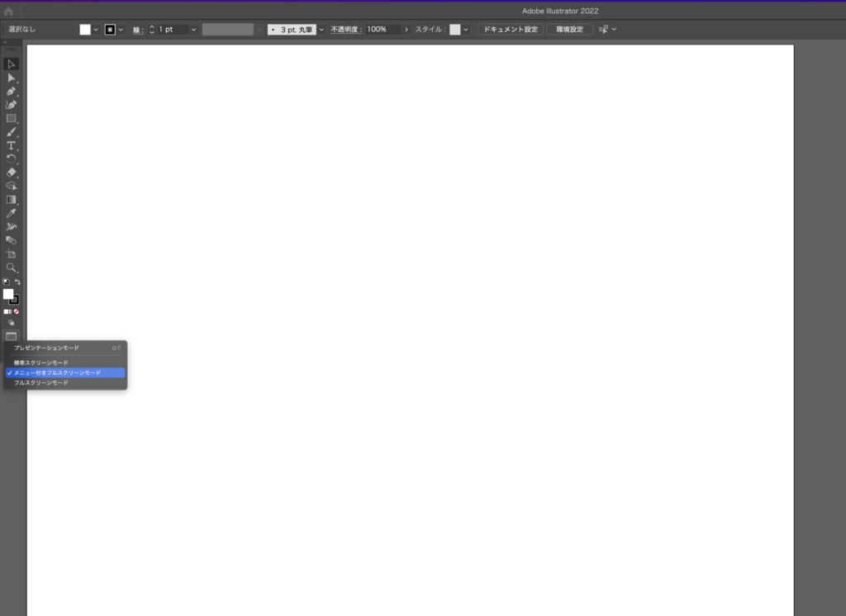846x616 pixels.
Task: Choose the Eraser tool
Action: click(x=12, y=173)
